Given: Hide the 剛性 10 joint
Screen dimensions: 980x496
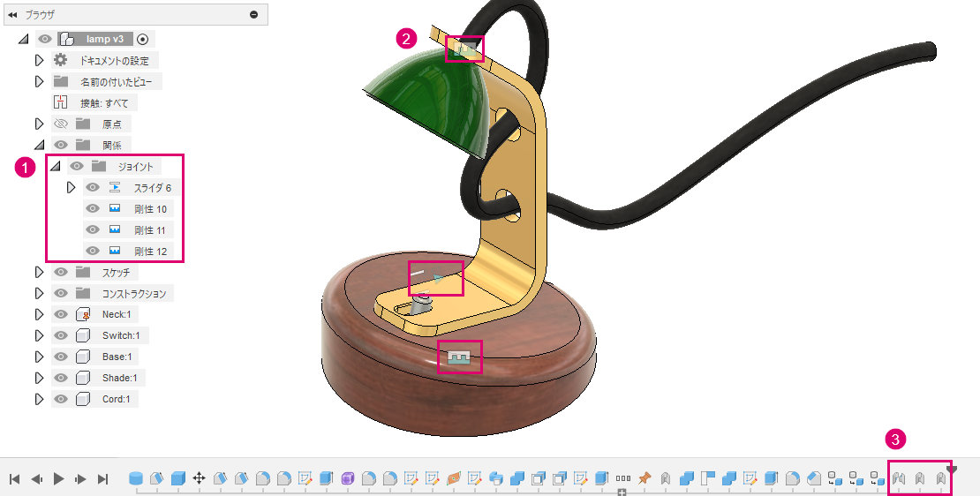Looking at the screenshot, I should pyautogui.click(x=93, y=208).
